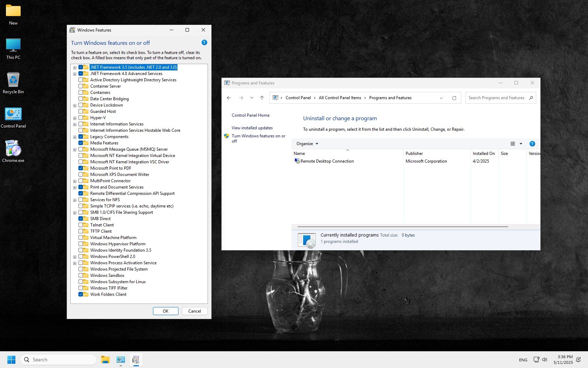Check the Windows Sandbox feature
The height and width of the screenshot is (368, 588).
81,275
